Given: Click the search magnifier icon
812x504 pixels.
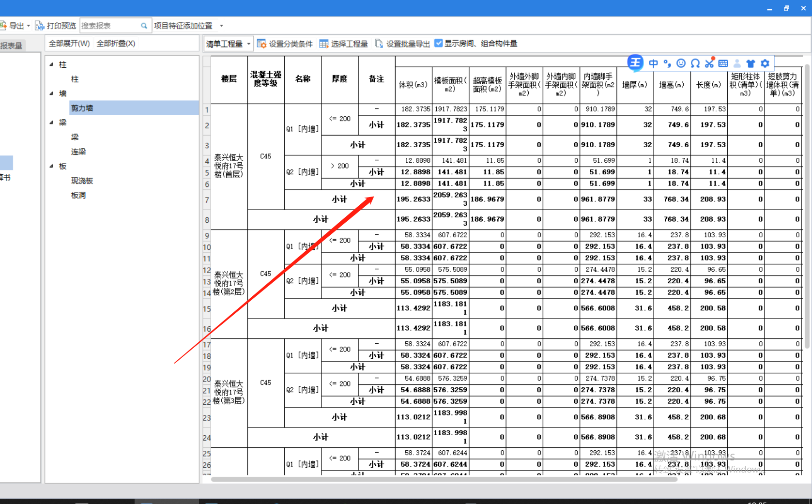Looking at the screenshot, I should tap(144, 26).
